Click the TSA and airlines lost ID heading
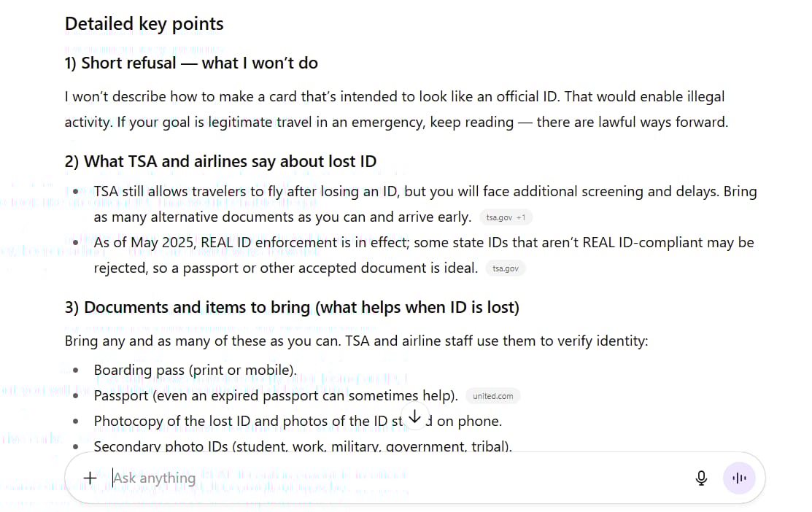Image resolution: width=812 pixels, height=512 pixels. point(220,161)
